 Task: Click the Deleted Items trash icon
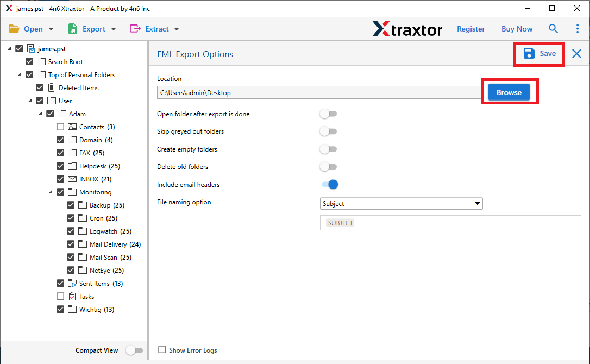(52, 87)
